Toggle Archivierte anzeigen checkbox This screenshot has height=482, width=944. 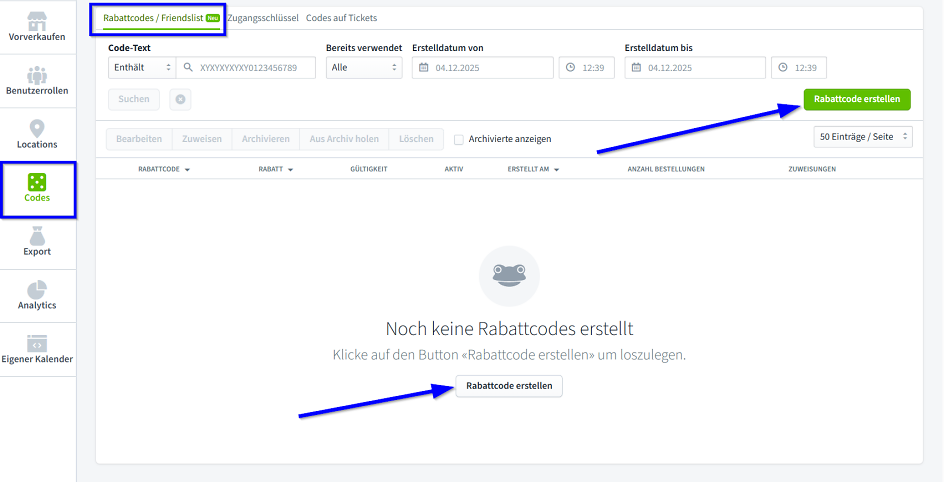click(459, 139)
